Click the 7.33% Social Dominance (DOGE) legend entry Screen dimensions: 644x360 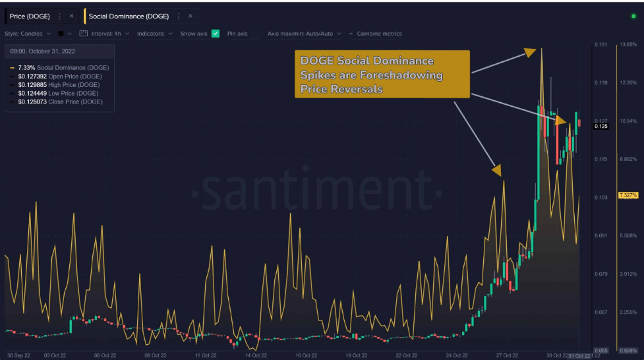coord(59,68)
